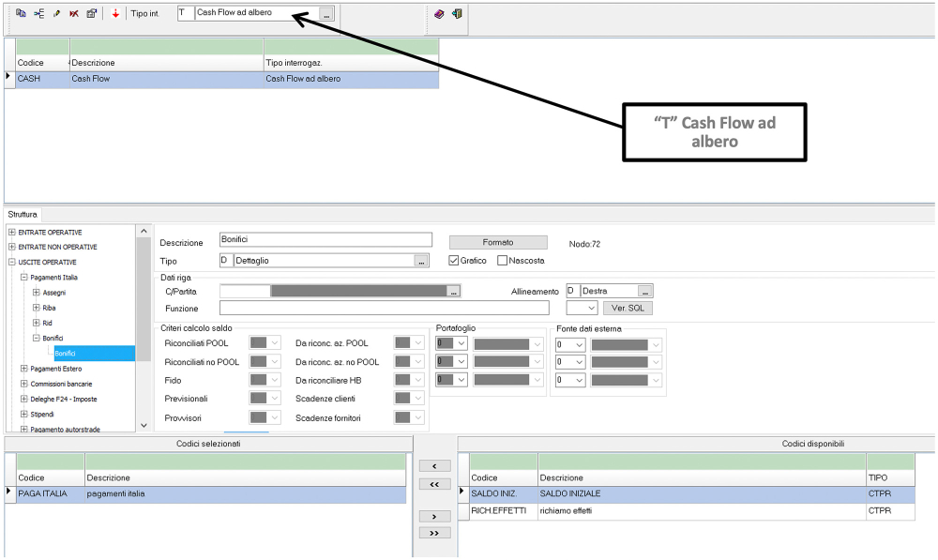Collapse the Pagamenti Italia tree node
Image resolution: width=938 pixels, height=560 pixels.
23,277
